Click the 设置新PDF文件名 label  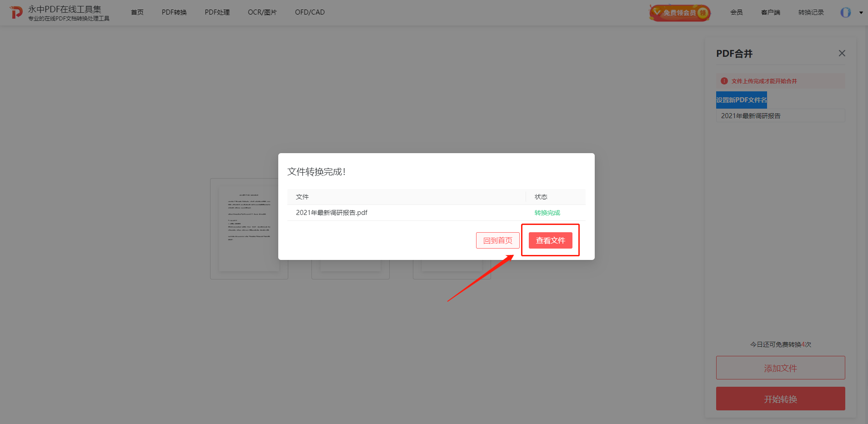point(741,100)
